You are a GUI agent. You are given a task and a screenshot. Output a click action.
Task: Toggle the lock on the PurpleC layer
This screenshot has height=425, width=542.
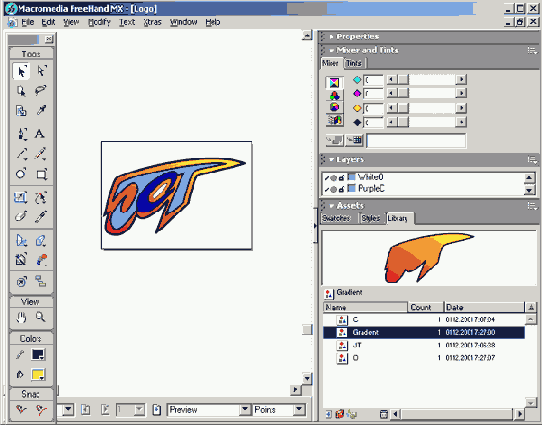[x=342, y=189]
